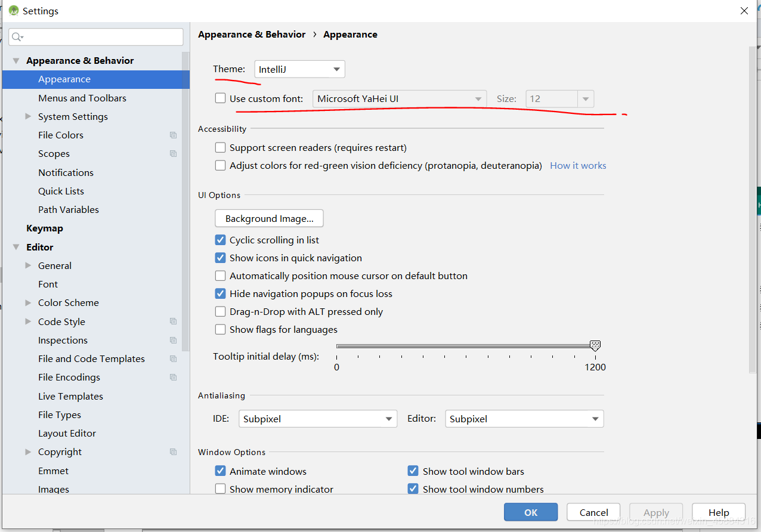Image resolution: width=761 pixels, height=532 pixels.
Task: Click the Background Image... button
Action: [x=269, y=218]
